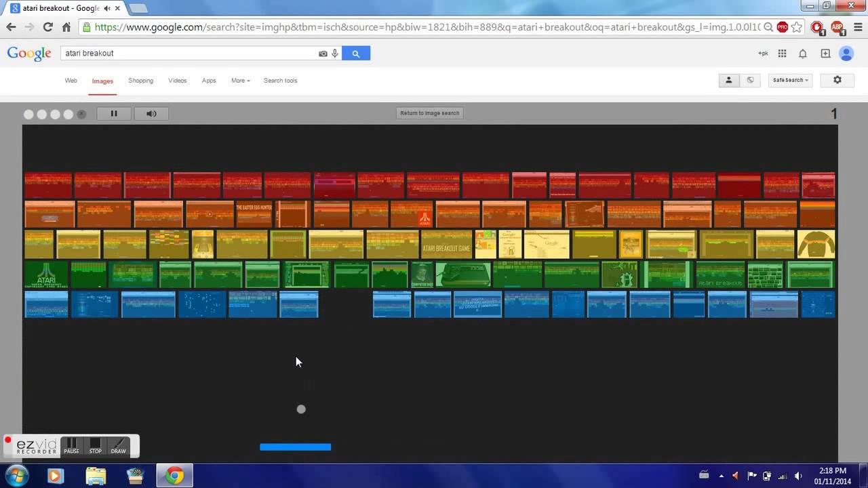
Task: Open Search tools
Action: click(x=281, y=81)
